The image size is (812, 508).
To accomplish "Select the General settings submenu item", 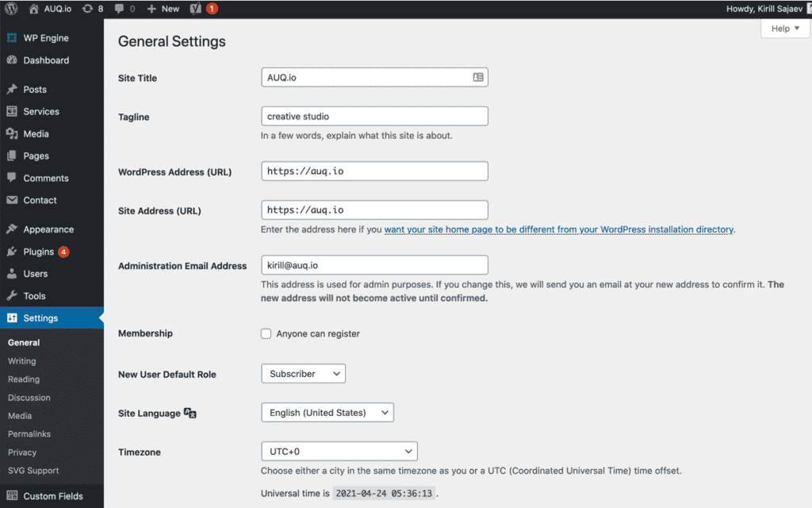I will click(24, 343).
